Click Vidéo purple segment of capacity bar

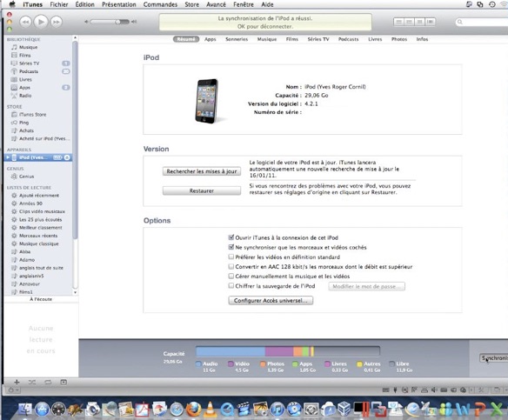tap(279, 351)
